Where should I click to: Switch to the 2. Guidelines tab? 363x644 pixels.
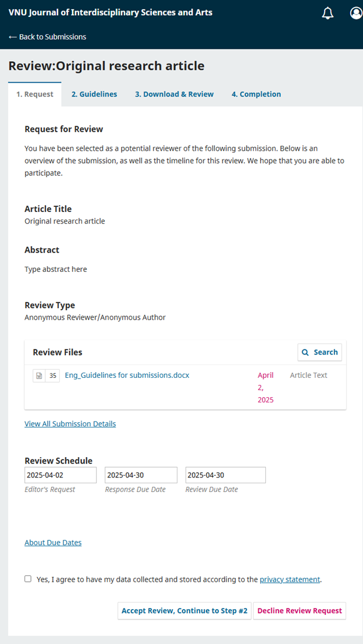click(x=94, y=94)
